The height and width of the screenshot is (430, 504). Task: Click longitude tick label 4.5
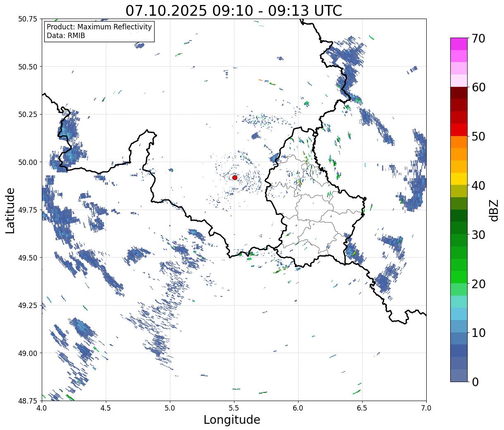point(106,408)
